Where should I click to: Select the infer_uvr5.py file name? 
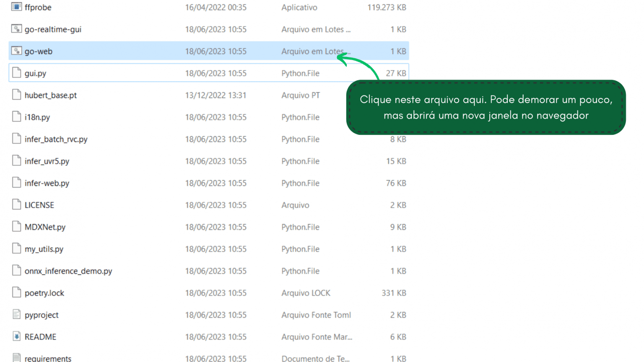click(x=47, y=161)
